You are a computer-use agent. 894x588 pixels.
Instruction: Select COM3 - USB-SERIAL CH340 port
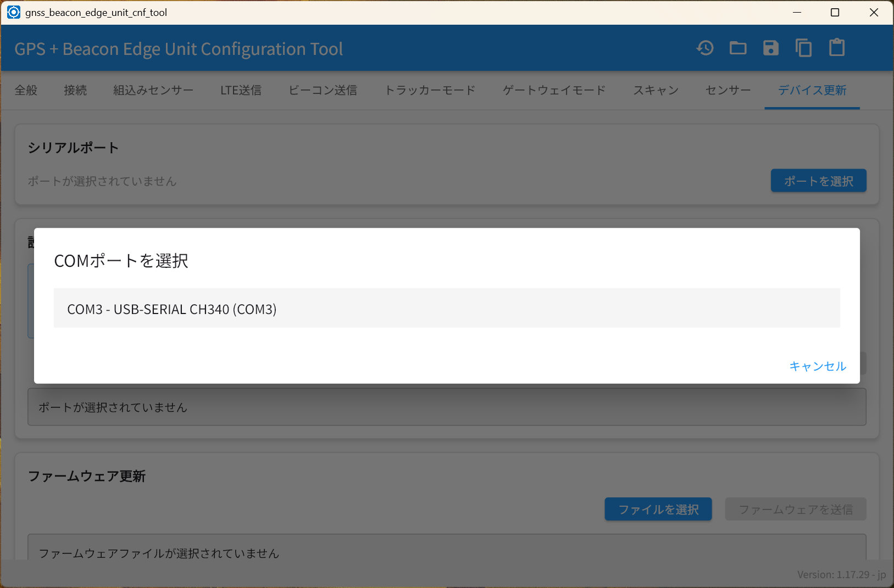click(447, 309)
